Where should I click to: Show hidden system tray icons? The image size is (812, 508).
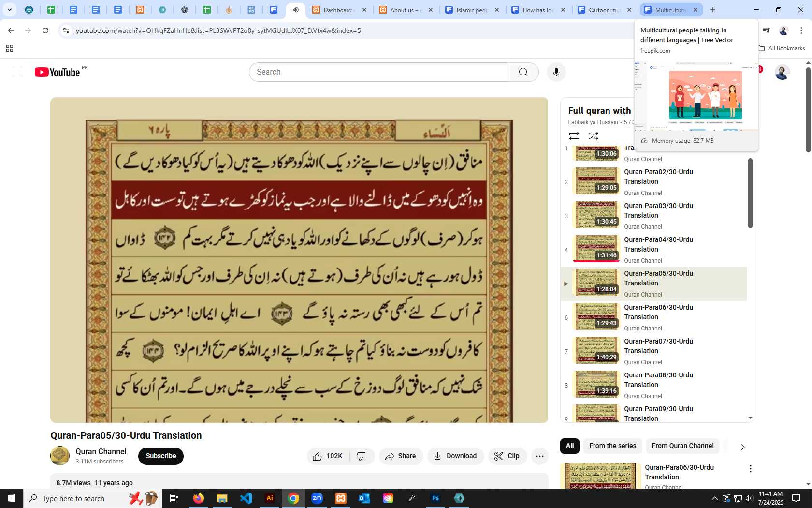pyautogui.click(x=714, y=498)
